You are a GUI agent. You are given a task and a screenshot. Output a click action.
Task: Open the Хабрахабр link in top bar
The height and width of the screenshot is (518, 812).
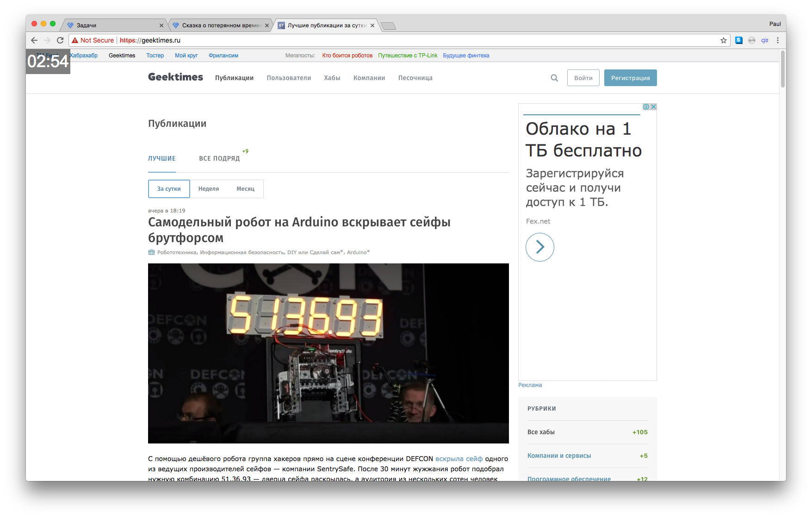(83, 56)
